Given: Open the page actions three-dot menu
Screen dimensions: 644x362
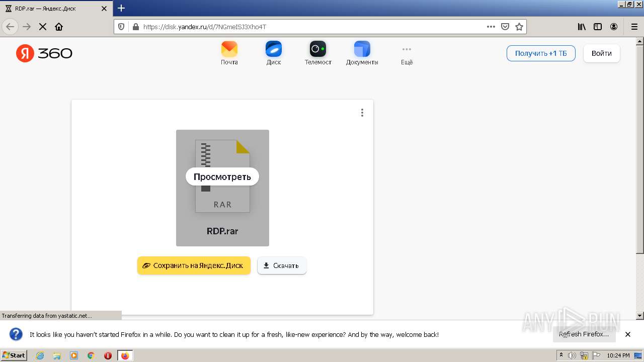Looking at the screenshot, I should coord(491,27).
